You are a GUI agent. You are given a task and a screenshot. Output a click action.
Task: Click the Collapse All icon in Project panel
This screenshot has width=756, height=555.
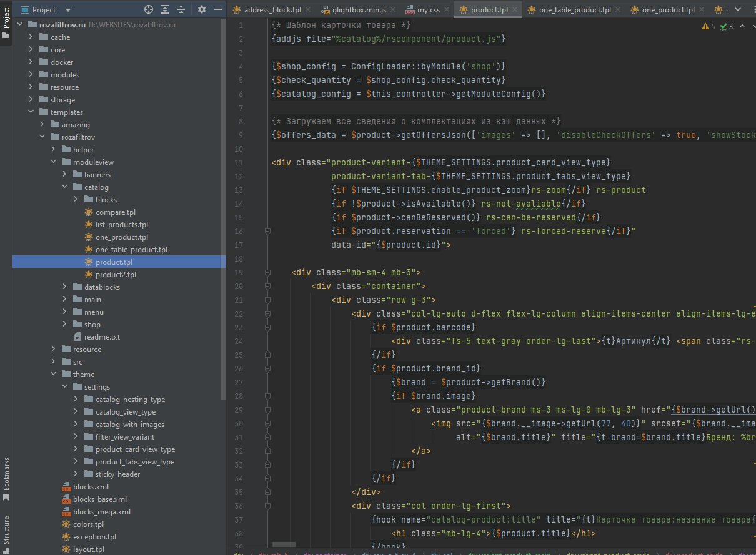(181, 10)
